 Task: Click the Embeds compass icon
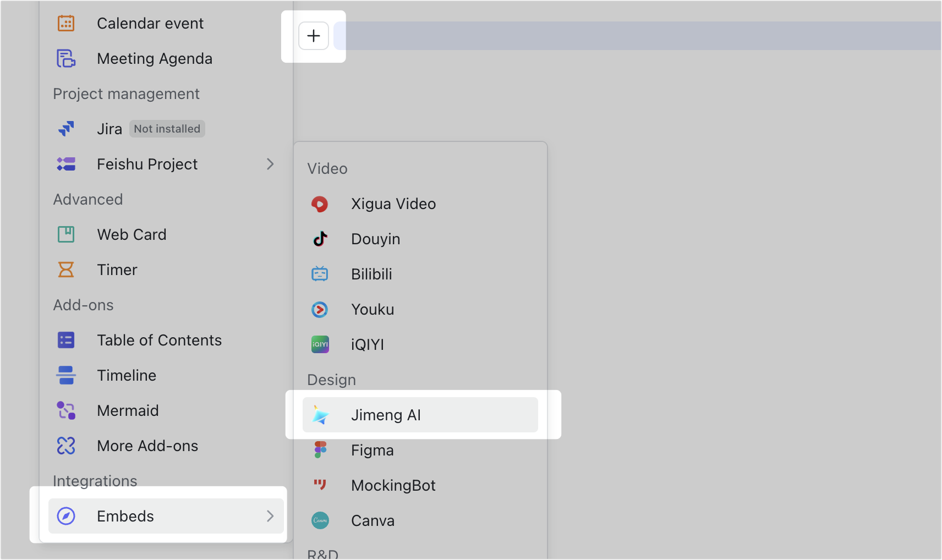point(66,516)
